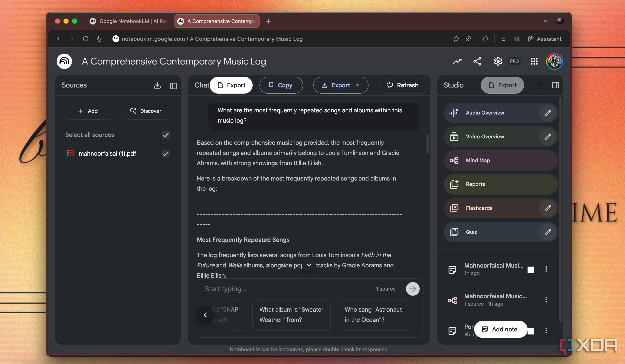Click the share notebook icon
The height and width of the screenshot is (364, 625).
click(477, 61)
